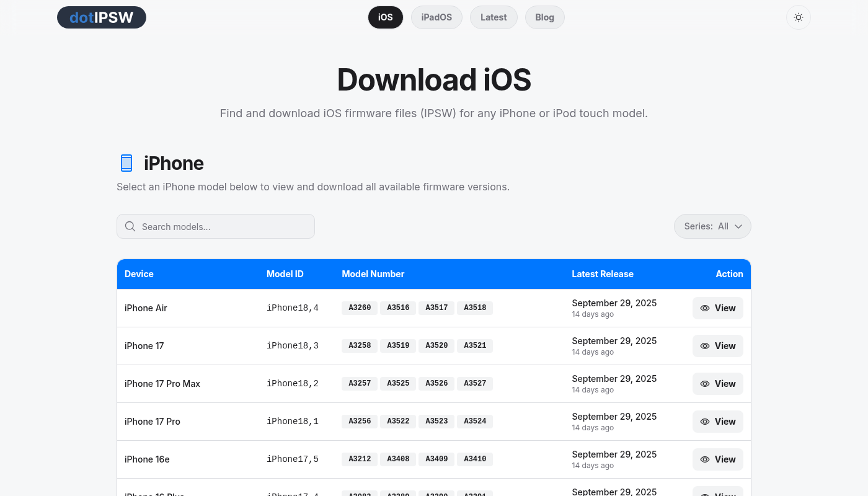Select the iOS tab
Screen dimensions: 868x496
386,17
